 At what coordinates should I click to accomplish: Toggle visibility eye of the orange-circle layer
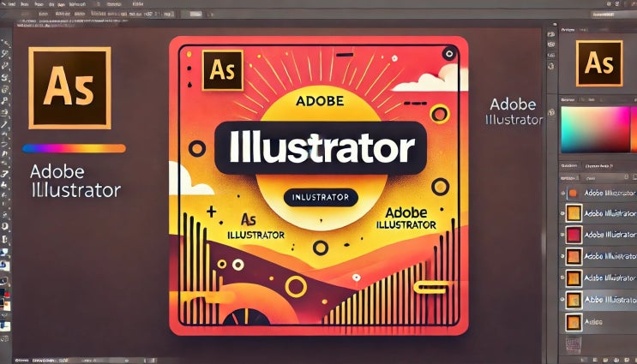[562, 194]
